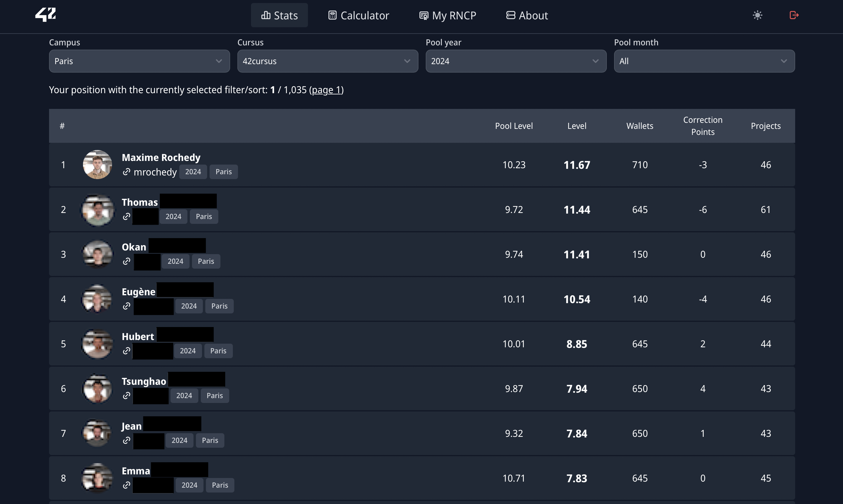
Task: Click the link icon under Hubert
Action: (x=127, y=351)
